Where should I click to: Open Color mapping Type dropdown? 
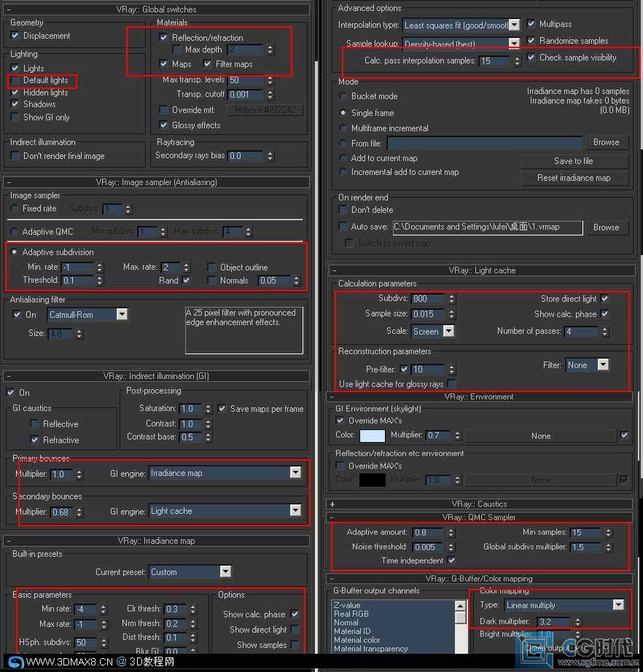pos(618,605)
